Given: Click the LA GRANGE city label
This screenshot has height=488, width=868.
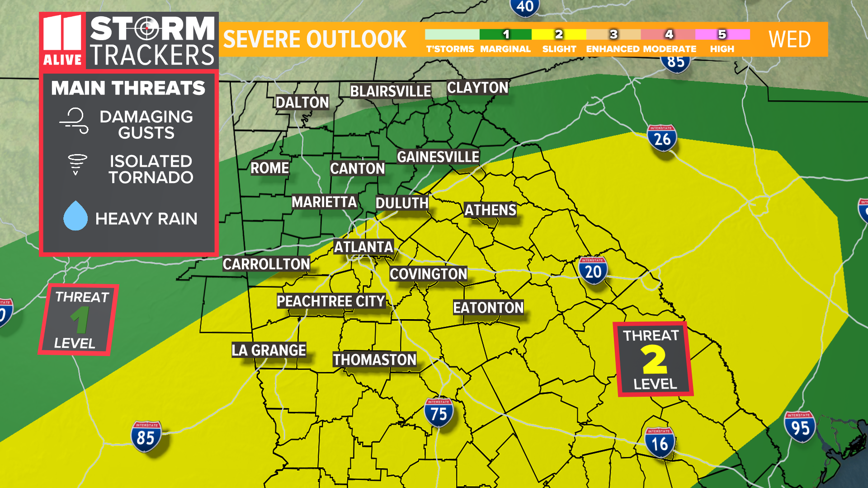Looking at the screenshot, I should 269,350.
